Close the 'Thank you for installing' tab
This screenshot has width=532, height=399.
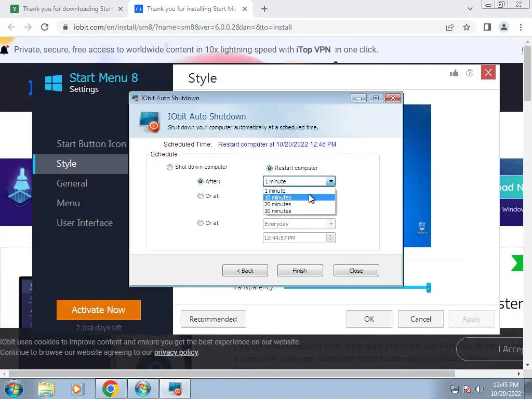click(245, 9)
